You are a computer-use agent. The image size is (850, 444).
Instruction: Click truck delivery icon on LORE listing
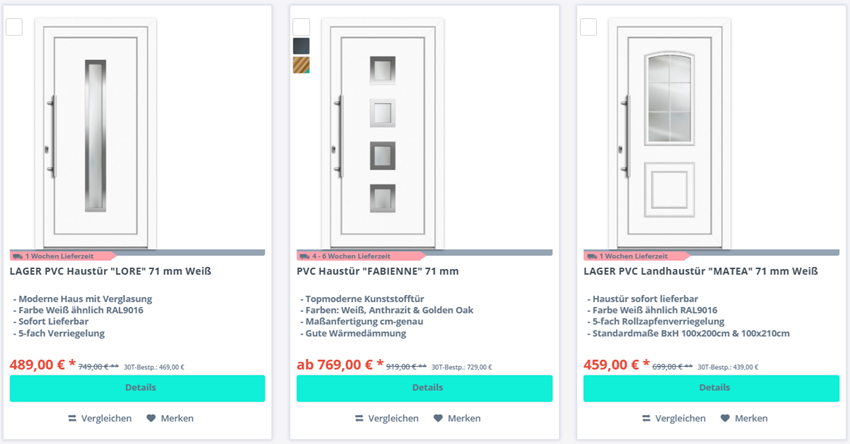(x=18, y=256)
